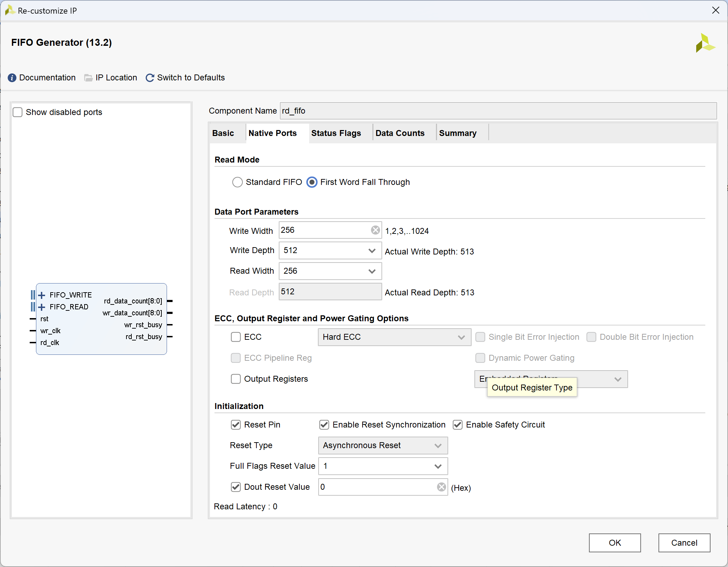
Task: Clear the Write Width field using X icon
Action: point(375,230)
